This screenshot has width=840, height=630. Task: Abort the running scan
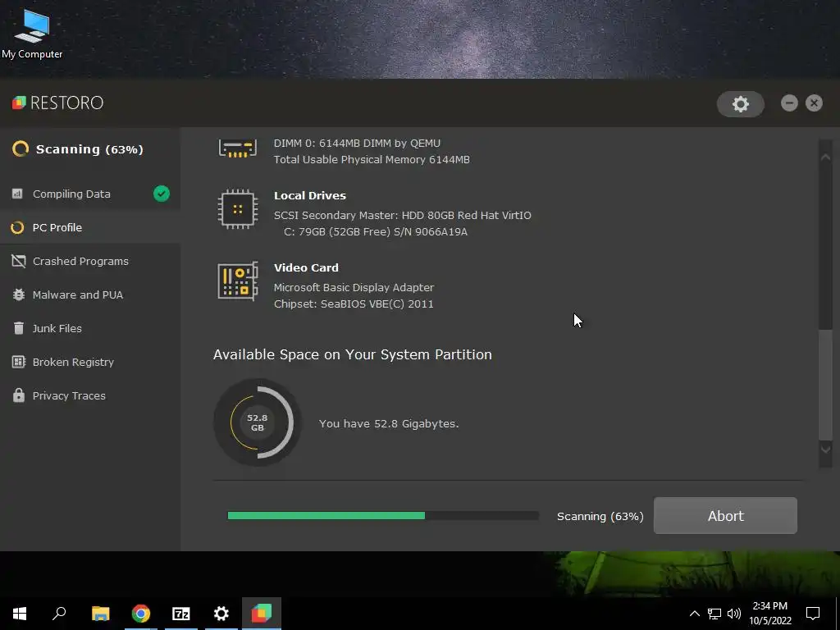(725, 516)
